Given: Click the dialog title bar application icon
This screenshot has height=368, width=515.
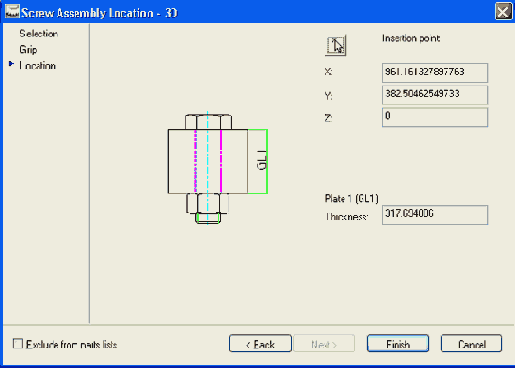Looking at the screenshot, I should tap(12, 12).
